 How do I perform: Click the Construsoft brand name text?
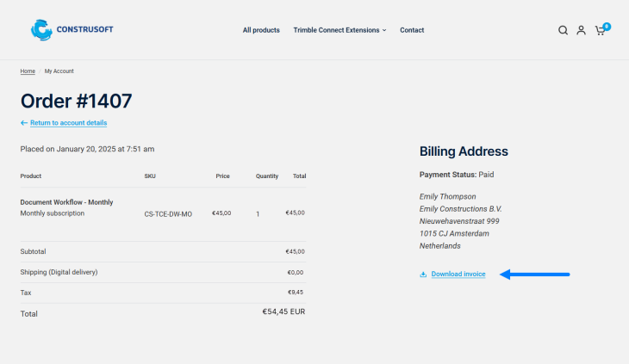85,30
